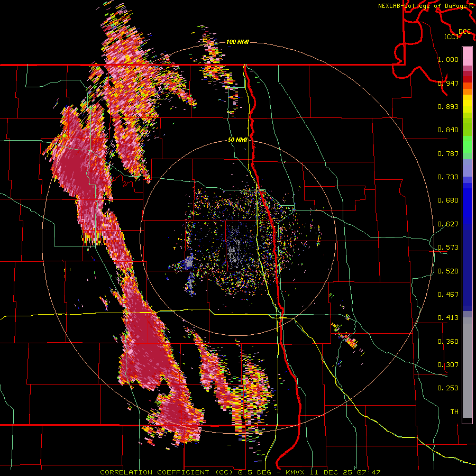Select the 0.840 scale value
The image size is (476, 476).
[x=448, y=130]
